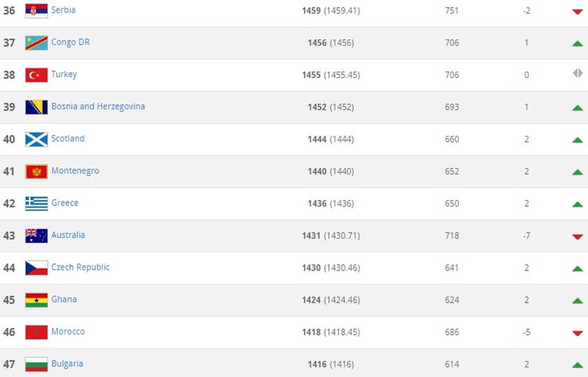This screenshot has height=377, width=588.
Task: Click Turkey's no-change arrows indicator
Action: pos(577,74)
